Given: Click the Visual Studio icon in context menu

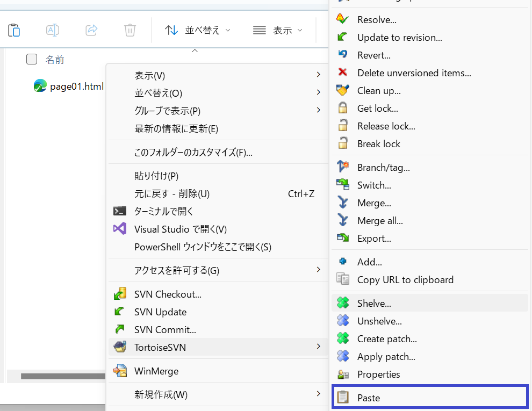Looking at the screenshot, I should [x=120, y=229].
